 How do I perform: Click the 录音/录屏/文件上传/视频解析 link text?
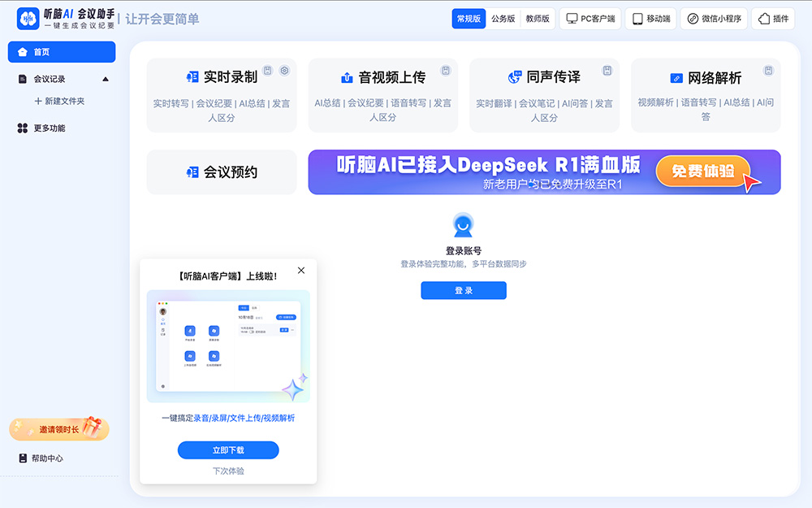pos(244,418)
